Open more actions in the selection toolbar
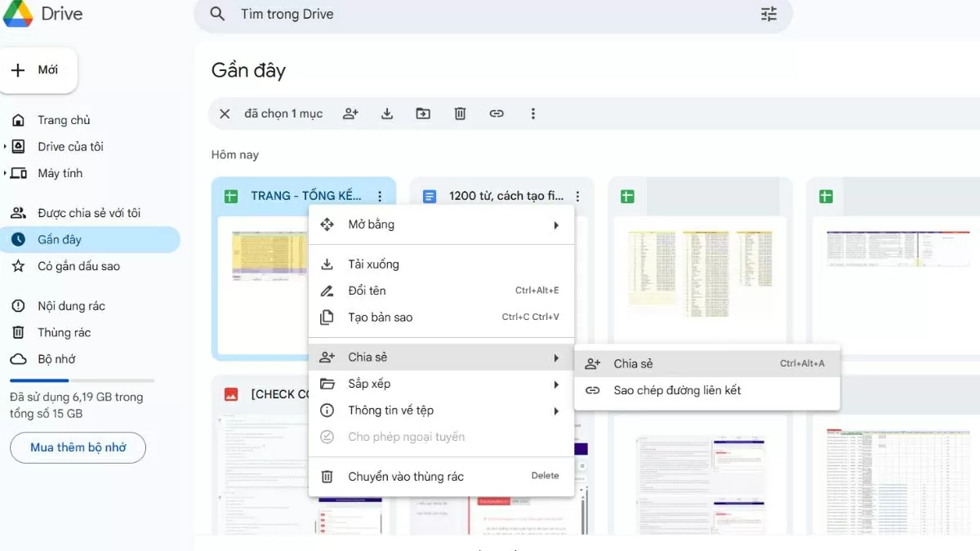This screenshot has height=551, width=980. (533, 113)
